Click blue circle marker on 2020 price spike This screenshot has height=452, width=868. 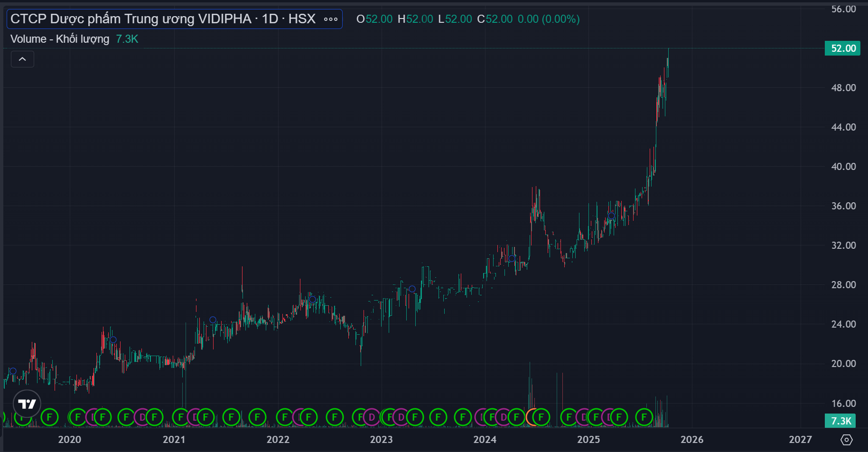pyautogui.click(x=113, y=339)
